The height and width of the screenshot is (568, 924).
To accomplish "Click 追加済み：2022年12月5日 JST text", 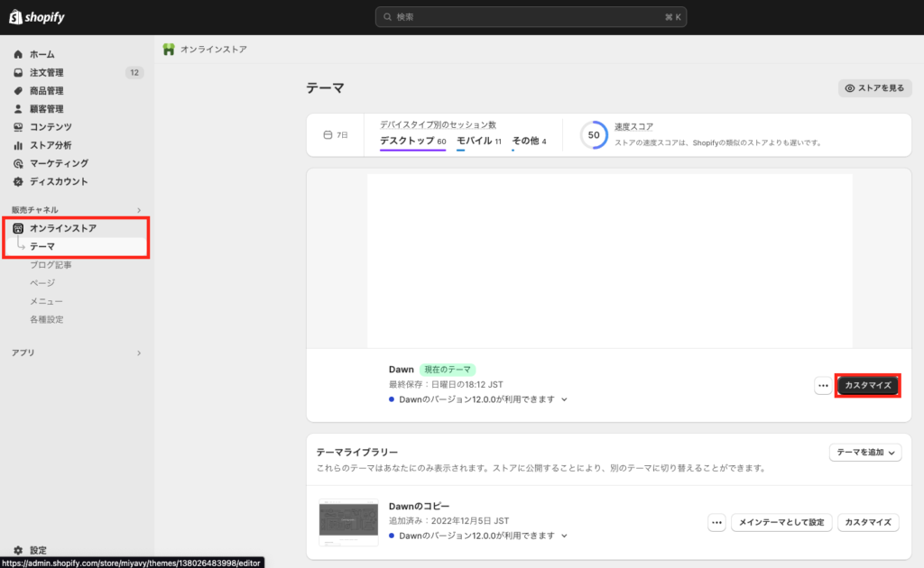I will tap(448, 521).
